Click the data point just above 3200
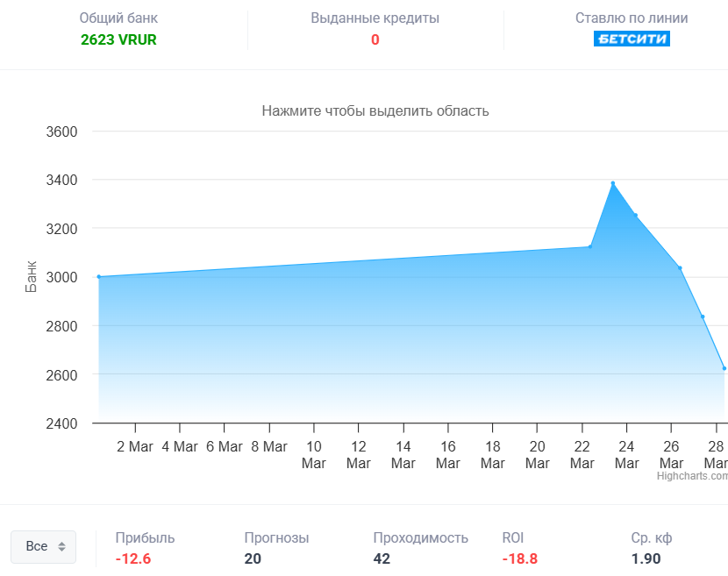 click(x=636, y=216)
